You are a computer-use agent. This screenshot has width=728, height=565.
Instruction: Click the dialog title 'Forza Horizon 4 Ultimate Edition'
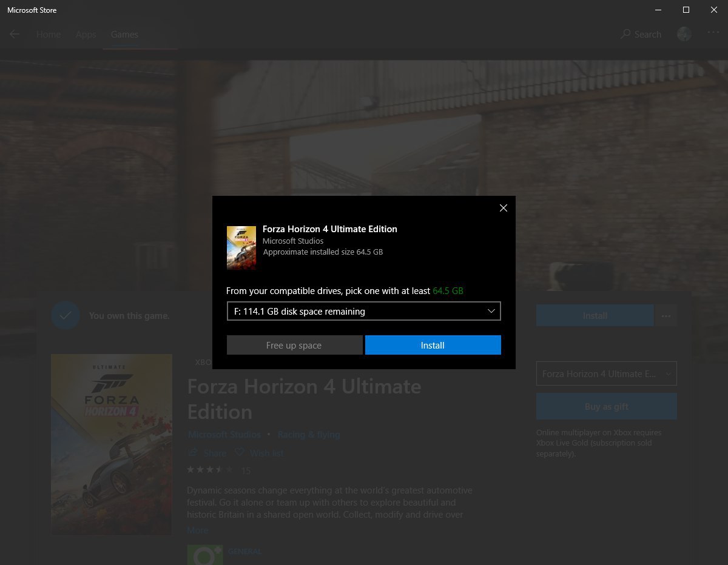[x=330, y=229]
